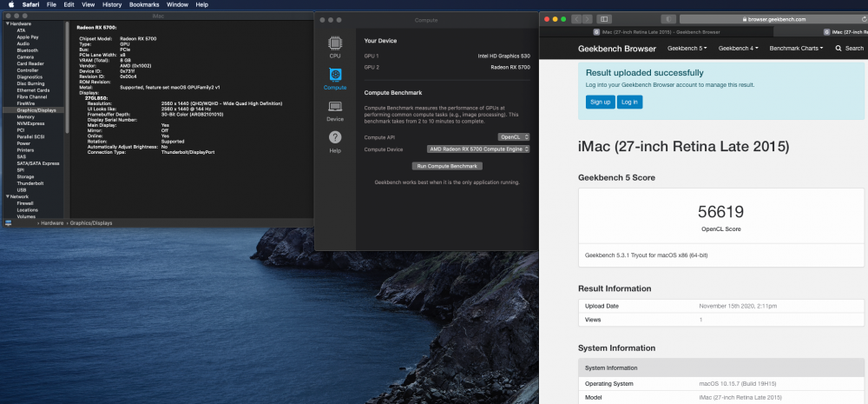Open the View menu

pos(88,4)
